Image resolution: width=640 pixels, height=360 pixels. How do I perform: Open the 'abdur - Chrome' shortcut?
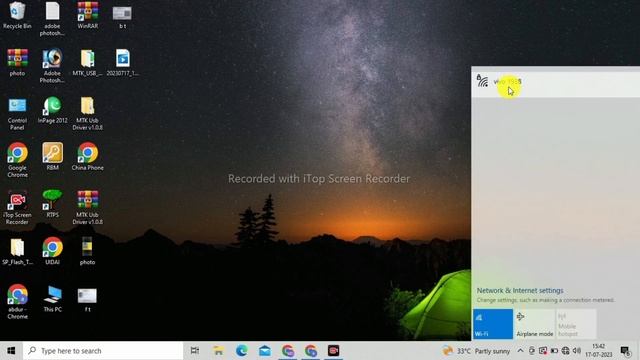tap(17, 302)
